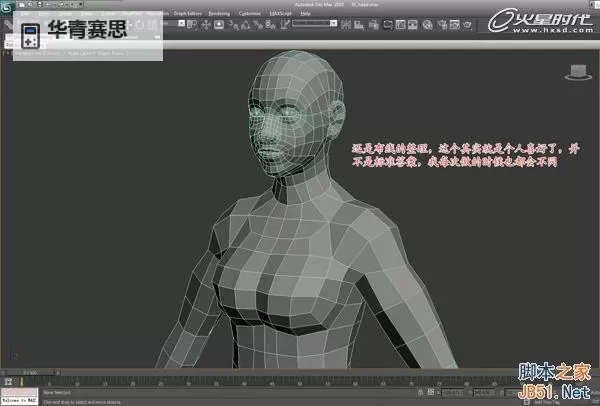The image size is (600, 406).
Task: Open the Rendered Frame Window
Action: (x=455, y=25)
